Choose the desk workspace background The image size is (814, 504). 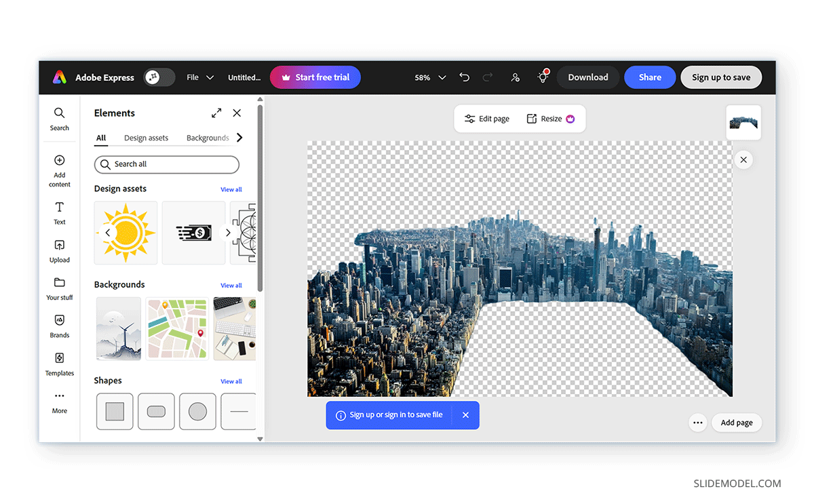[235, 328]
